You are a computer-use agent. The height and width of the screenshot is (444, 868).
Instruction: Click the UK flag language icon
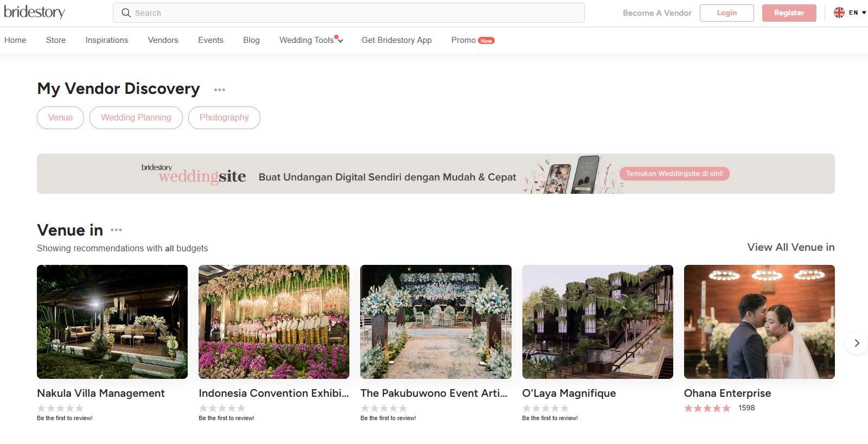pyautogui.click(x=839, y=12)
